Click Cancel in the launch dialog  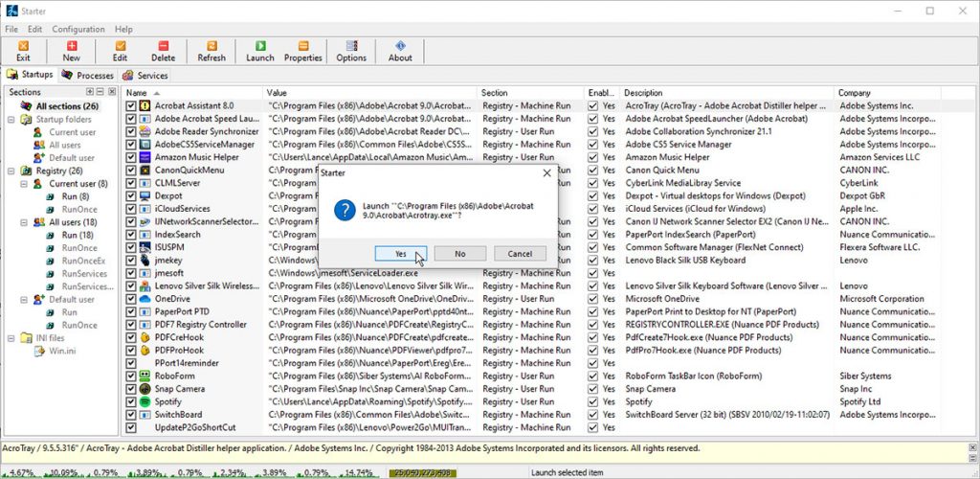[520, 254]
